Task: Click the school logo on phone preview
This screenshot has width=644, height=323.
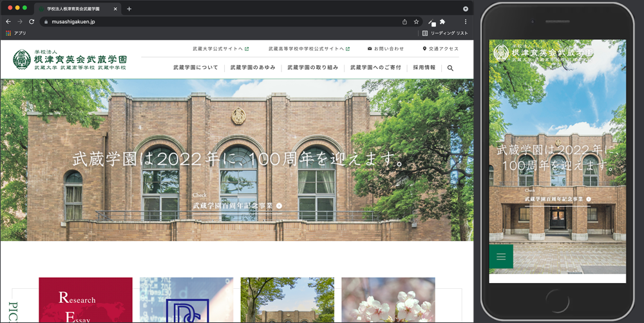Action: click(544, 53)
